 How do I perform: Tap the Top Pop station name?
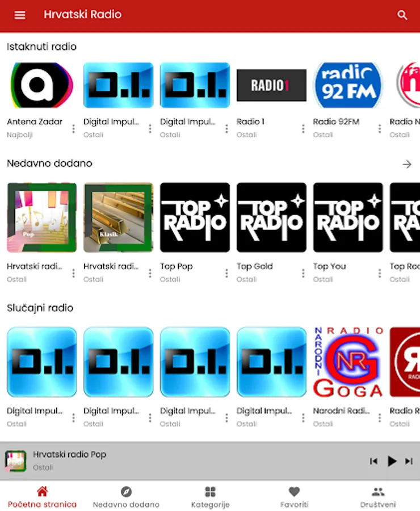tap(177, 266)
